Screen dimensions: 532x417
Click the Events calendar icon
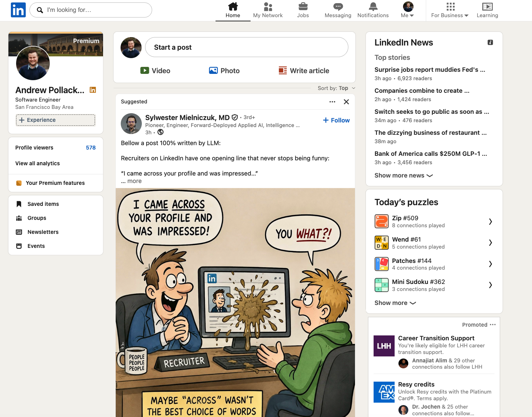(19, 246)
